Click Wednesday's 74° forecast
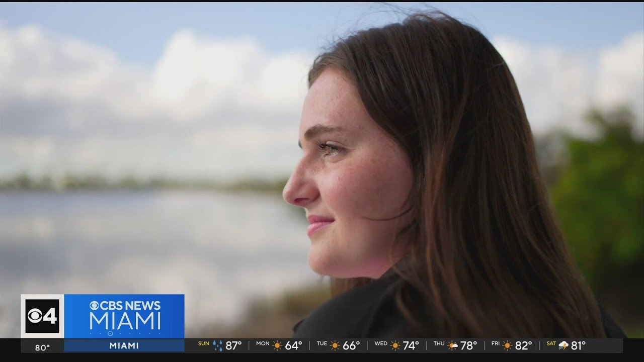 click(x=411, y=345)
